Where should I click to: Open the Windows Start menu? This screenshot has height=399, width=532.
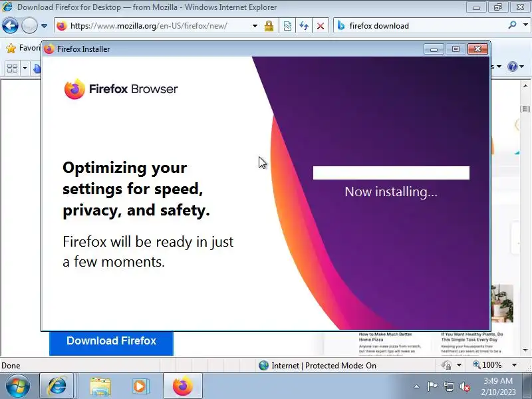pos(17,386)
